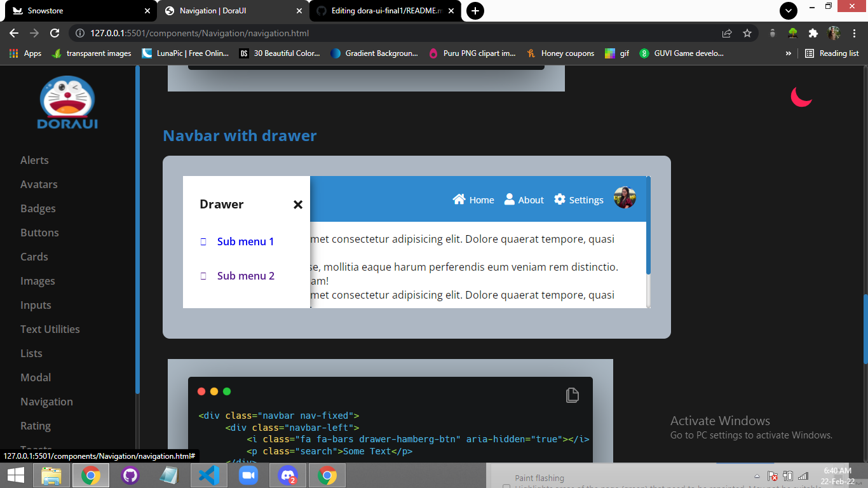Expand hidden icons in the system tray
Image resolution: width=868 pixels, height=488 pixels.
[757, 475]
